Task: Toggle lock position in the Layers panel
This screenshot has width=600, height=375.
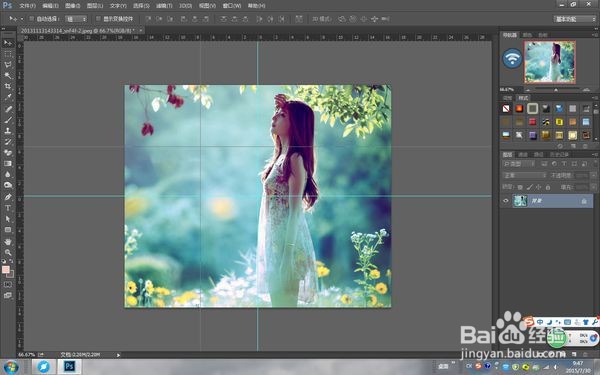Action: coord(539,187)
